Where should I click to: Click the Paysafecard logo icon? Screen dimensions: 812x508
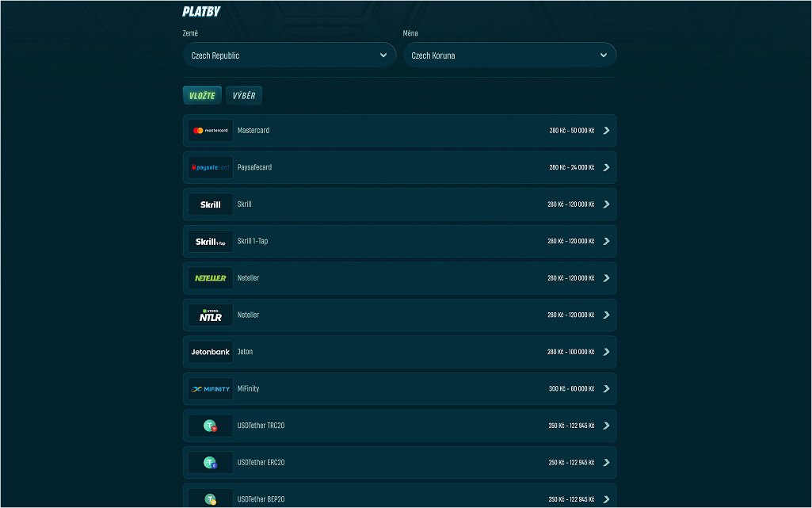click(210, 167)
